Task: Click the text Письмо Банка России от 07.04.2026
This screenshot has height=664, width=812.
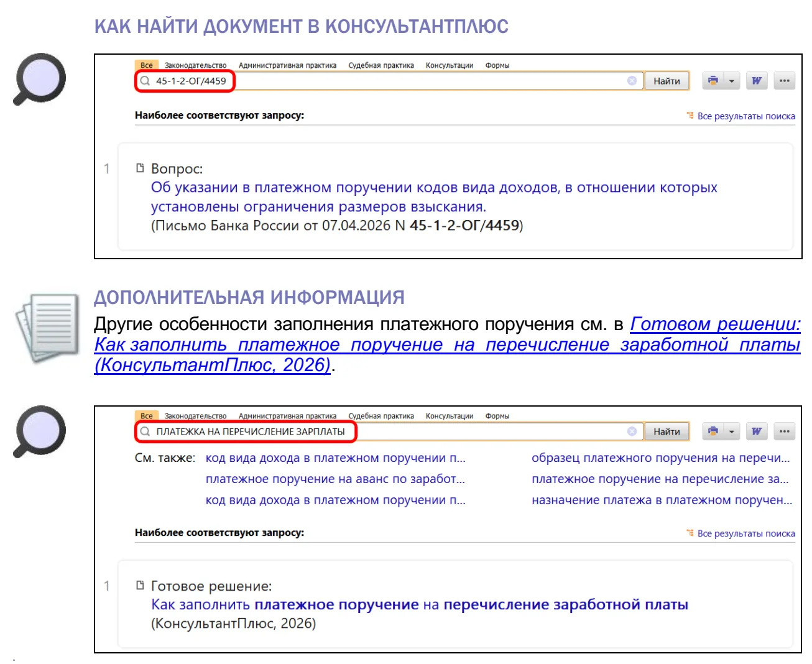Action: (x=272, y=226)
